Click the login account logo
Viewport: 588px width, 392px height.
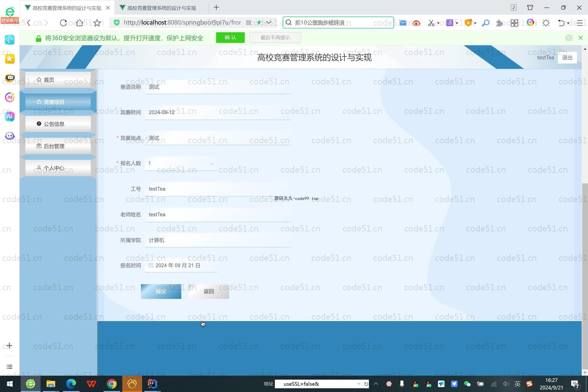(x=10, y=15)
